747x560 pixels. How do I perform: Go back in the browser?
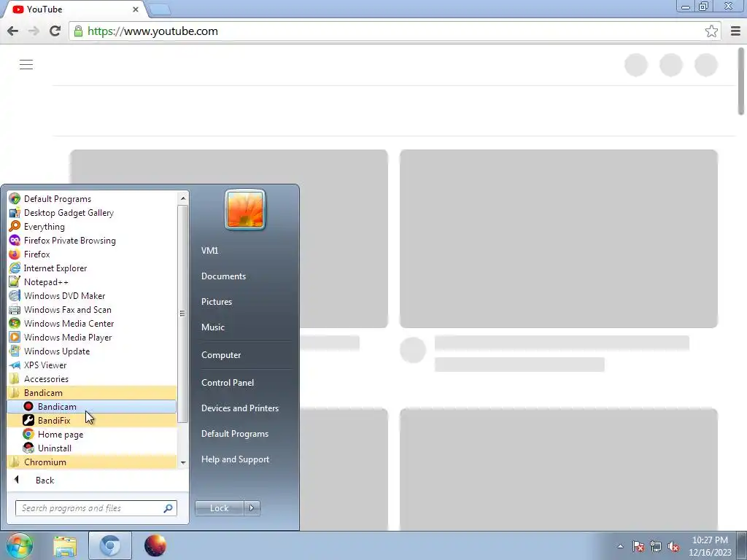pos(13,31)
